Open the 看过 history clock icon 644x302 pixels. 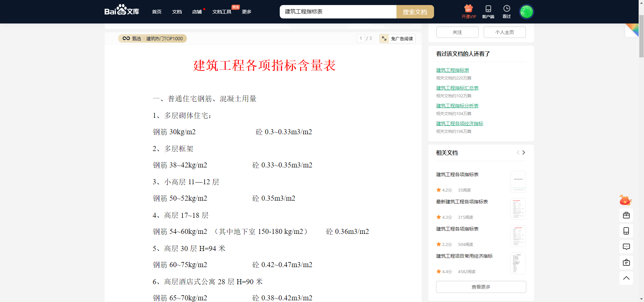pos(506,8)
